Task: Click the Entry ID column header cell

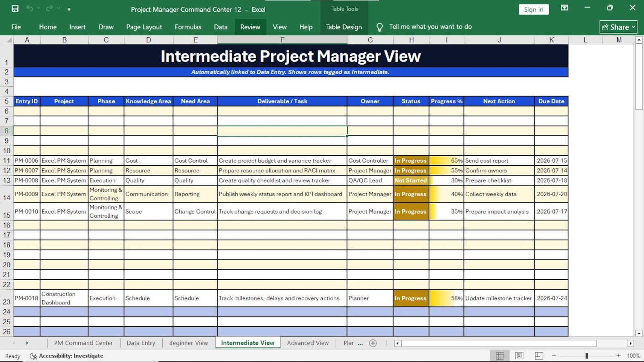Action: [x=27, y=101]
